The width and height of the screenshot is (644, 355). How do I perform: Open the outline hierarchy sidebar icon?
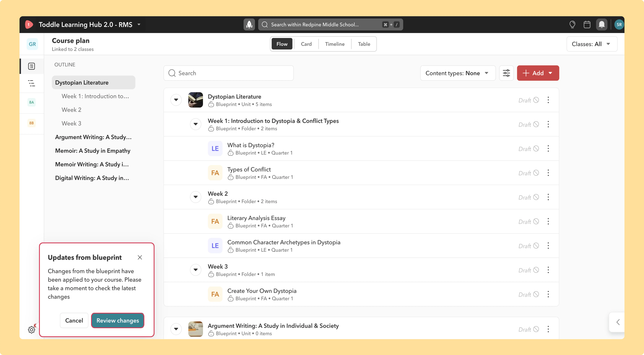[32, 83]
